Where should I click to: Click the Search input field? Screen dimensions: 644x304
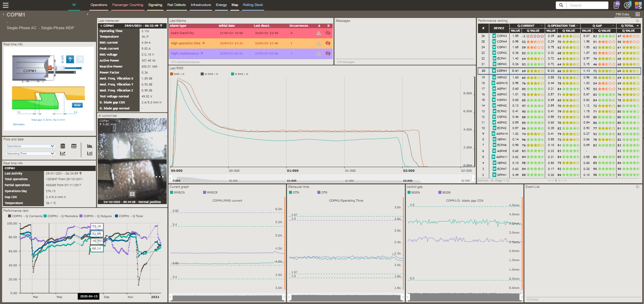(x=587, y=5)
